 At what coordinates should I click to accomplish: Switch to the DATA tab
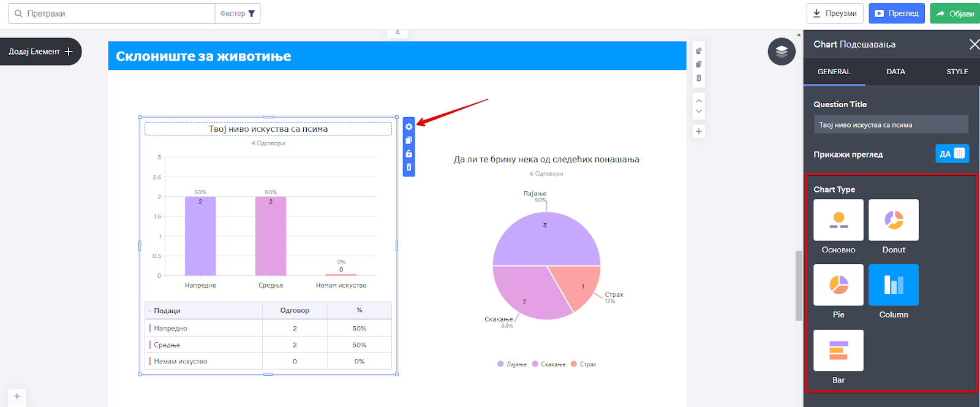tap(895, 72)
